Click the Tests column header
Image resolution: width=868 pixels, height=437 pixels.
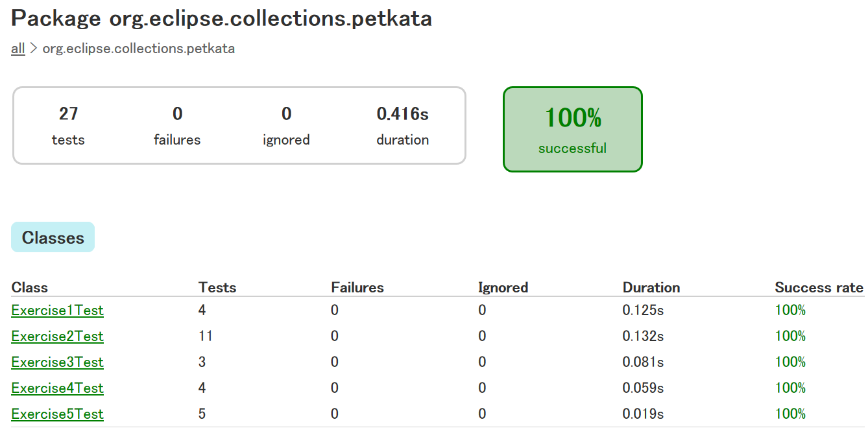click(217, 287)
